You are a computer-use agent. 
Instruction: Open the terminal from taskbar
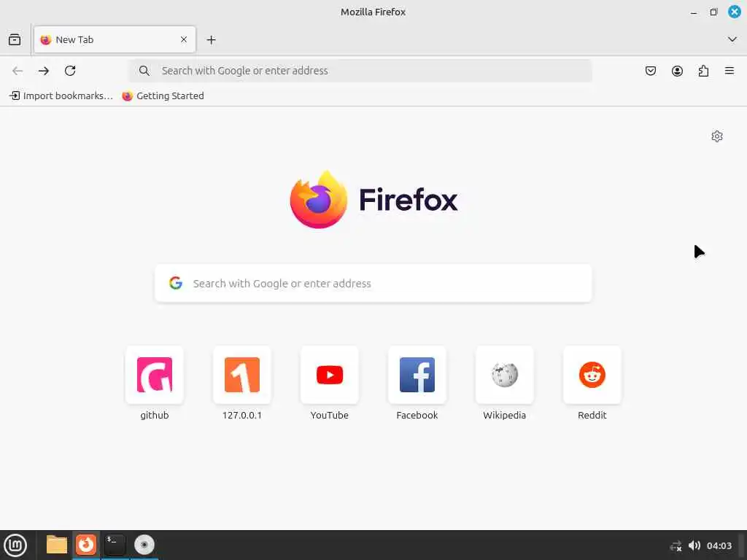[x=115, y=545]
